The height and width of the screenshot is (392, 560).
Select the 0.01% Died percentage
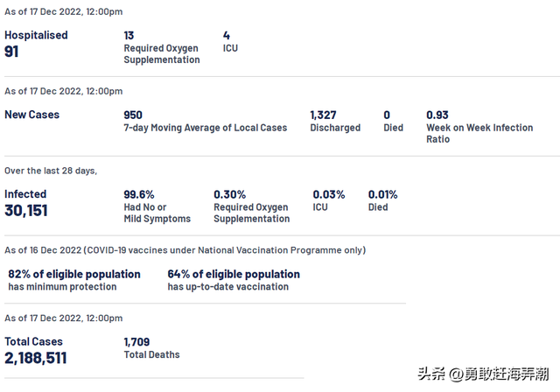tap(382, 194)
